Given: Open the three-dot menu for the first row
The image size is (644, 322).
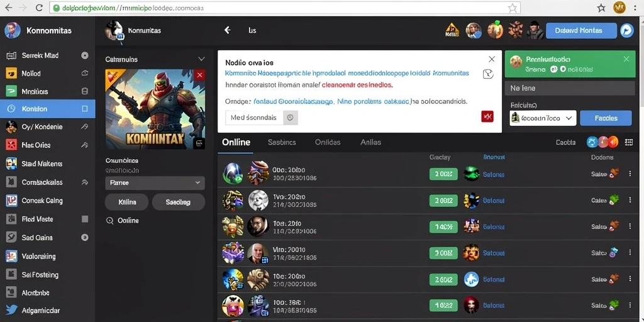Looking at the screenshot, I should (x=630, y=174).
